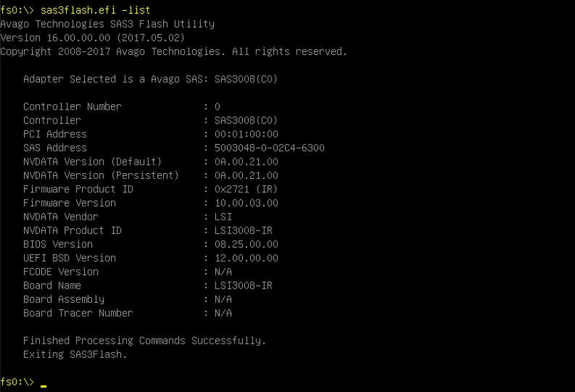The image size is (575, 392).
Task: Click the Firmware Product ID value 0x2721 (IR)
Action: [246, 189]
